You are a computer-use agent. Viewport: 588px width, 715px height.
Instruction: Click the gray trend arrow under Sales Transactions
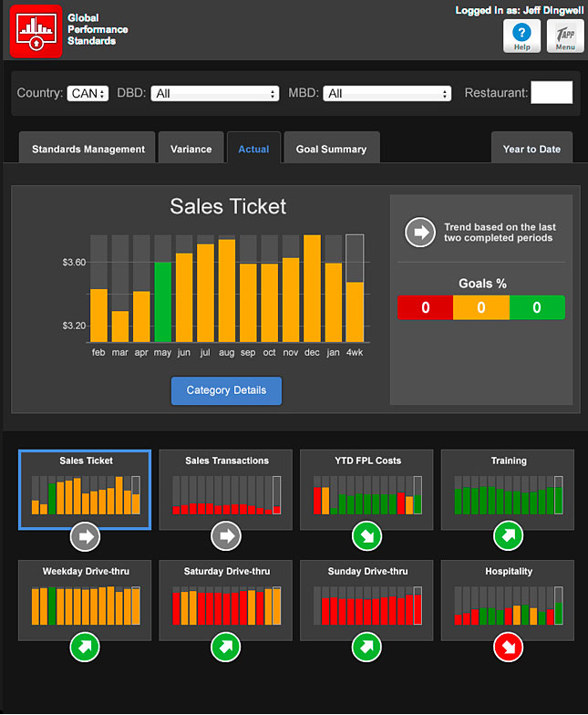tap(226, 537)
